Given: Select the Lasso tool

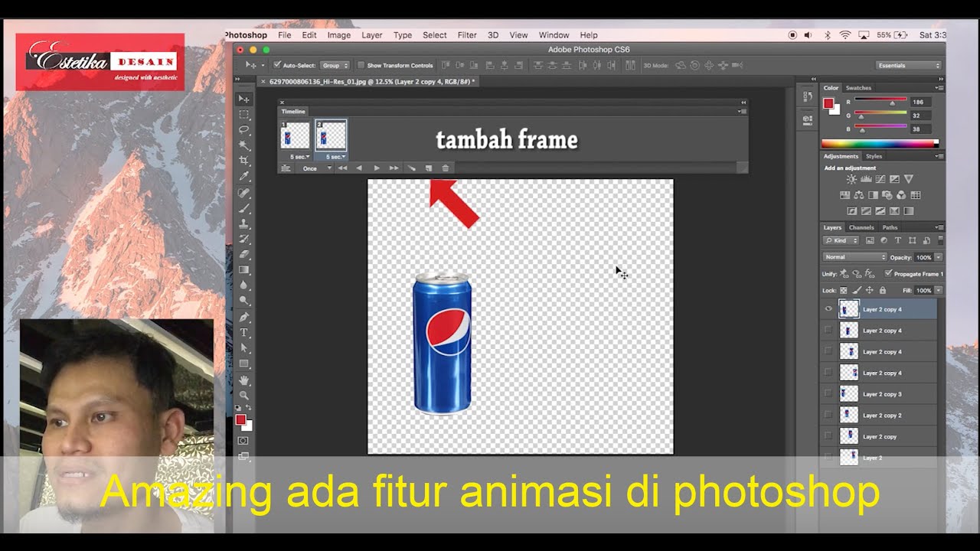Looking at the screenshot, I should [x=244, y=130].
